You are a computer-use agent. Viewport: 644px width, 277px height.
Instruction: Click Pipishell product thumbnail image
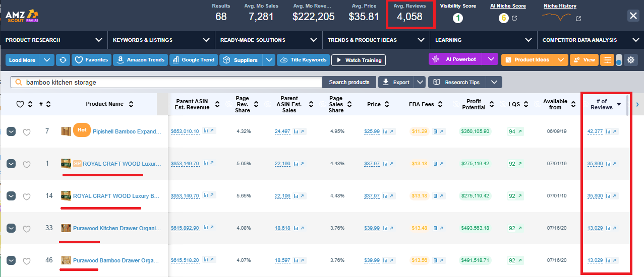point(66,131)
